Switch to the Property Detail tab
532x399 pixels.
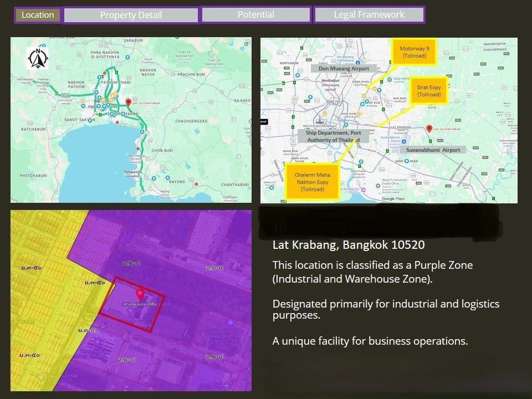(131, 15)
